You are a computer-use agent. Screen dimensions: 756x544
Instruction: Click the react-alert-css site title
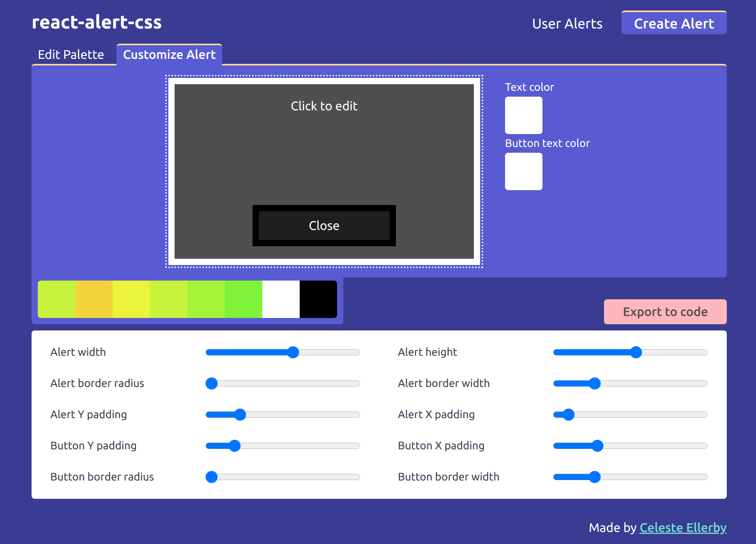coord(97,22)
